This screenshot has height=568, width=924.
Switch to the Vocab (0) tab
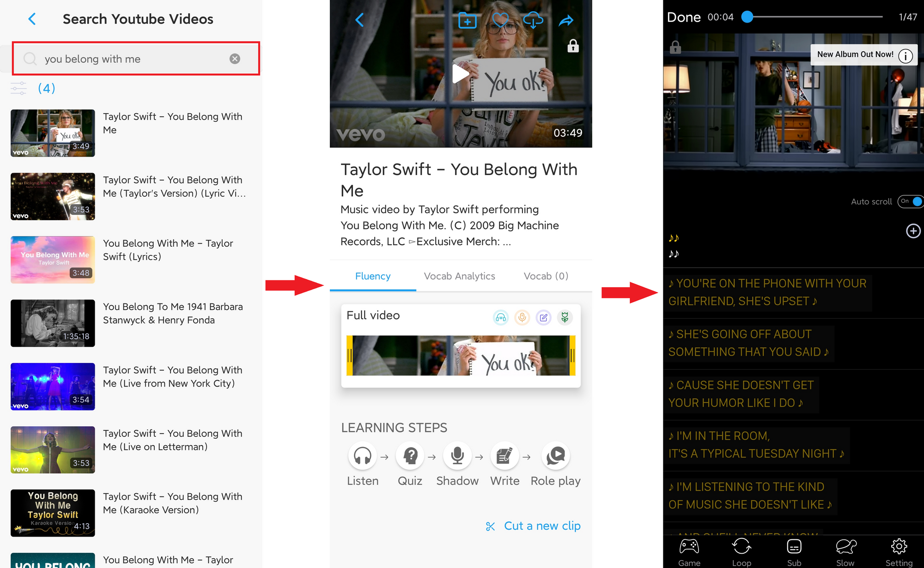pyautogui.click(x=546, y=276)
